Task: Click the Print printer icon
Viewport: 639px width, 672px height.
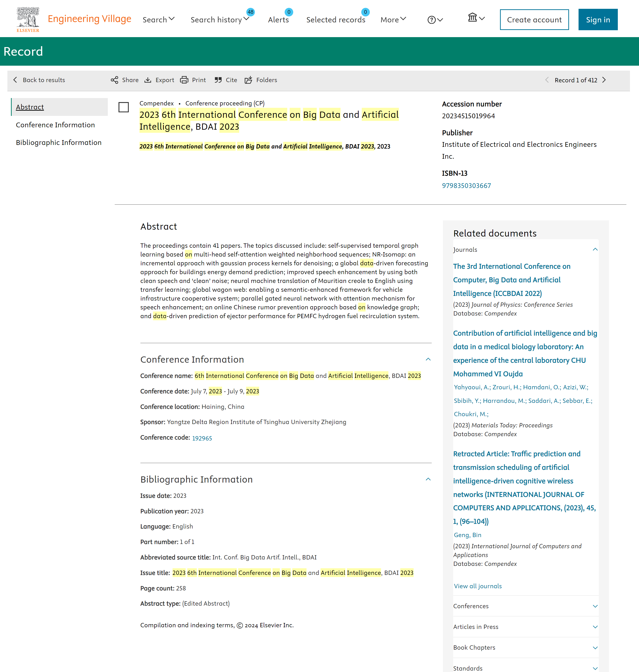Action: pyautogui.click(x=184, y=80)
